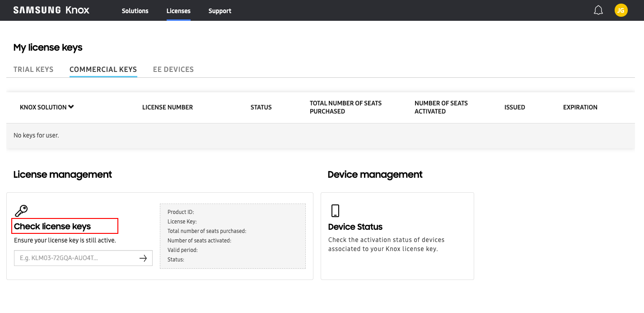The image size is (644, 313).
Task: Click the Device Status description text
Action: [x=387, y=244]
